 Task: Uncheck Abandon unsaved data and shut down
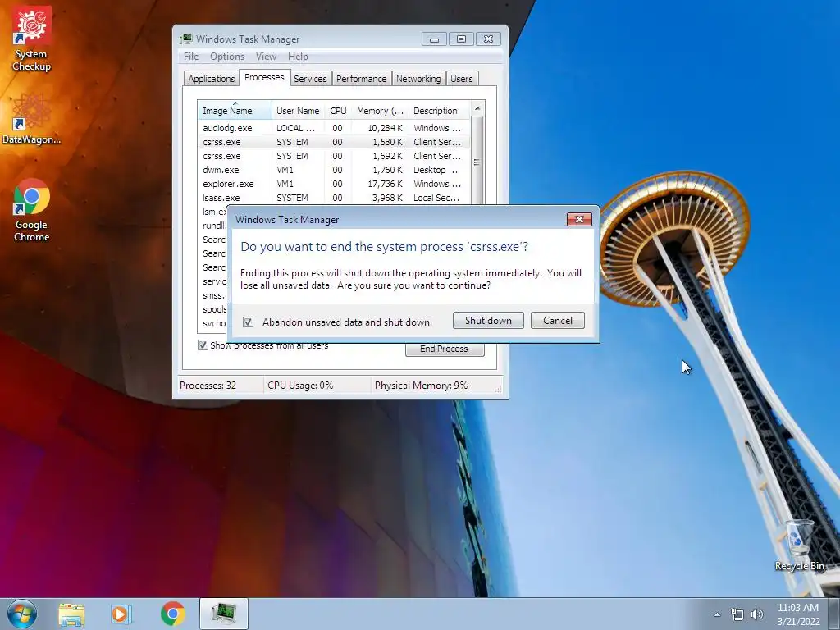(248, 322)
